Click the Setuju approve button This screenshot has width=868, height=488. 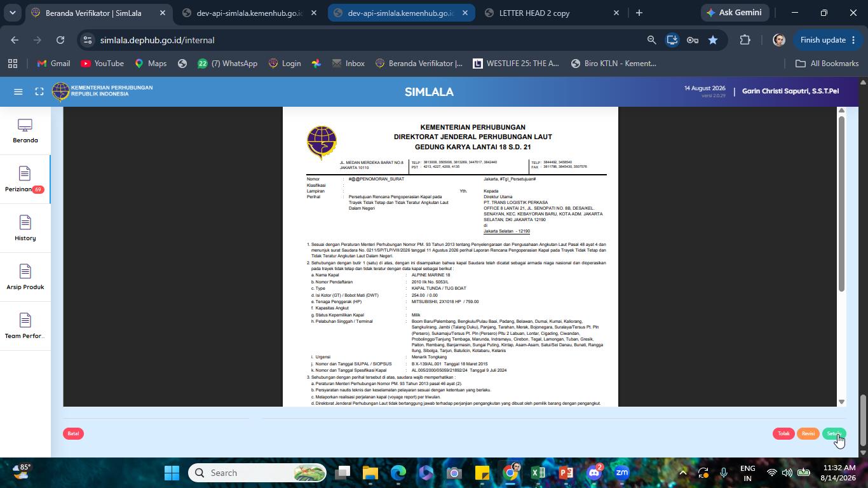pyautogui.click(x=834, y=433)
